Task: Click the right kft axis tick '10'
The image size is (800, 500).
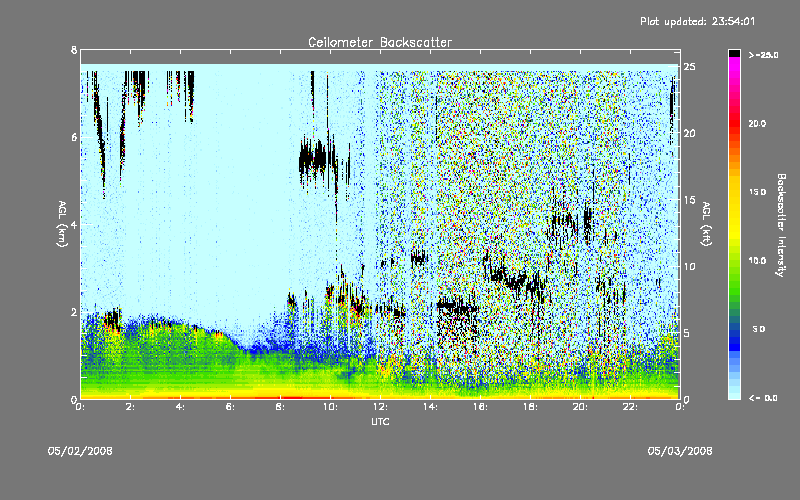Action: 689,266
